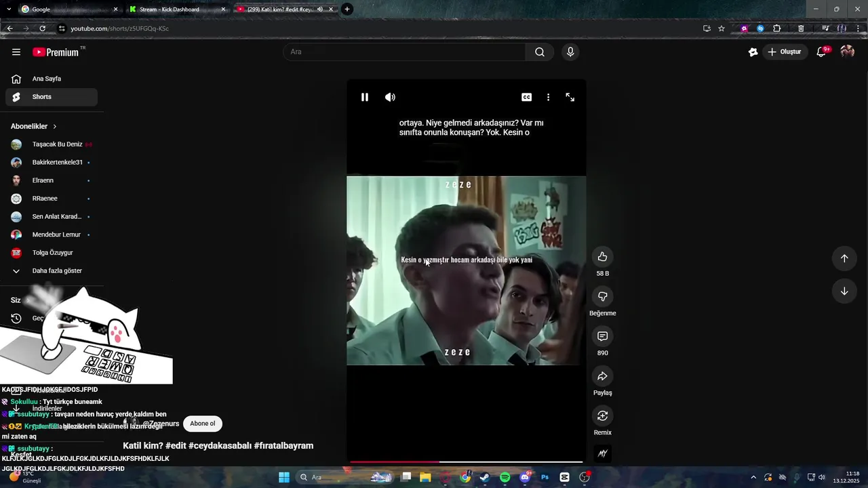This screenshot has width=868, height=488.
Task: Close the Google tab
Action: point(115,9)
